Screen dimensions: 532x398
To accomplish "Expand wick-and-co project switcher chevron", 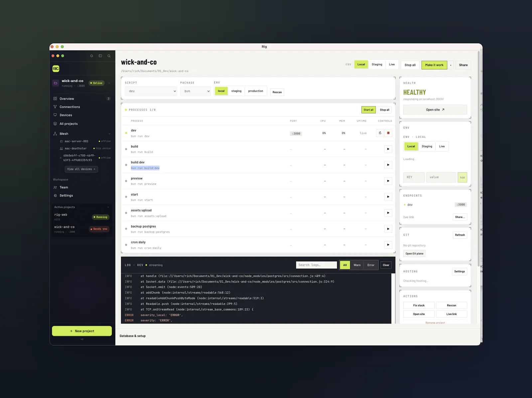I will (x=109, y=83).
